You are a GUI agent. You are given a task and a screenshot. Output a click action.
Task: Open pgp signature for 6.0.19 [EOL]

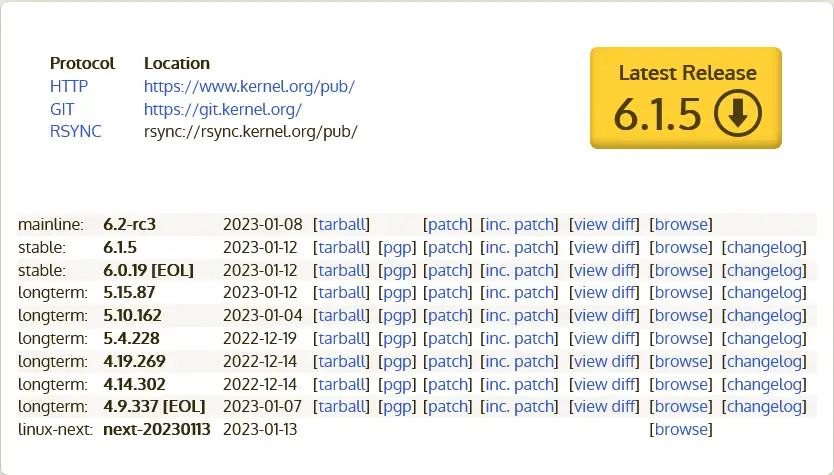point(397,270)
